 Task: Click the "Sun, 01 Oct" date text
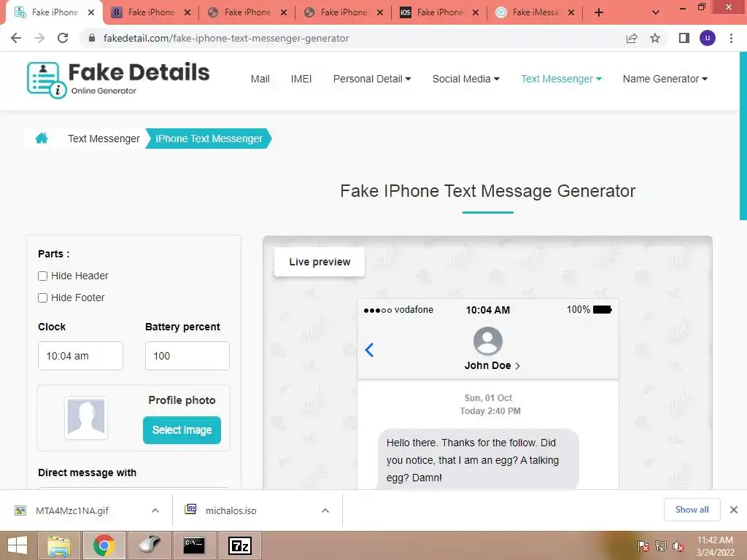coord(488,397)
